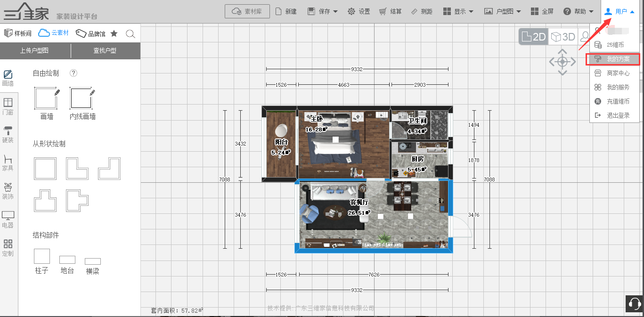The height and width of the screenshot is (317, 644).
Task: Switch to the 云素材 tab
Action: (x=54, y=33)
